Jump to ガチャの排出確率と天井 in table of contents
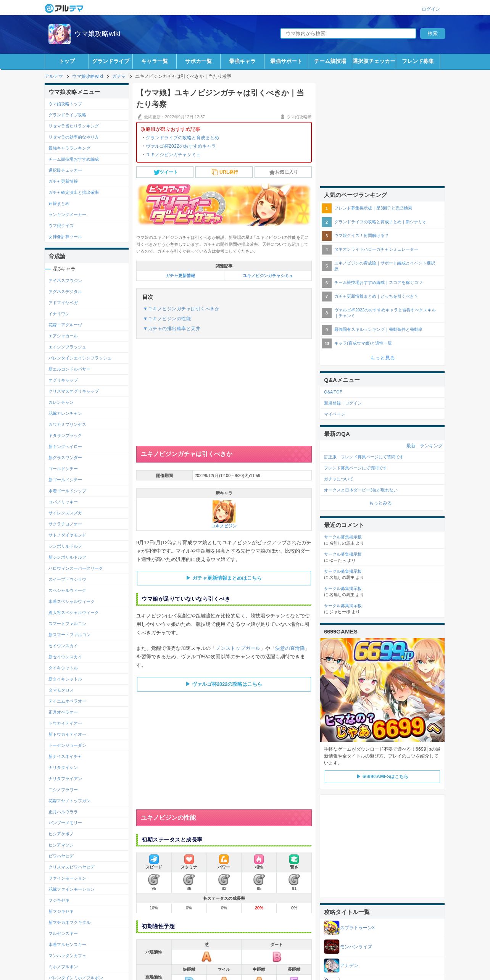The height and width of the screenshot is (980, 490). click(x=172, y=329)
